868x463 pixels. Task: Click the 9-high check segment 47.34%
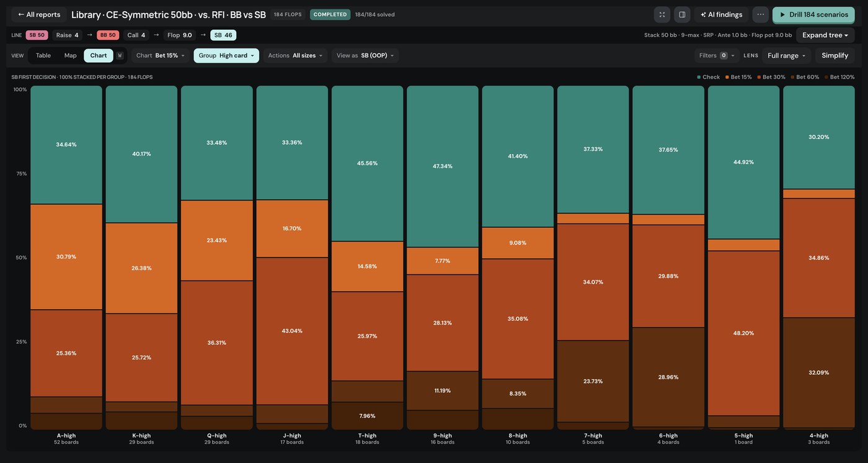click(x=443, y=166)
